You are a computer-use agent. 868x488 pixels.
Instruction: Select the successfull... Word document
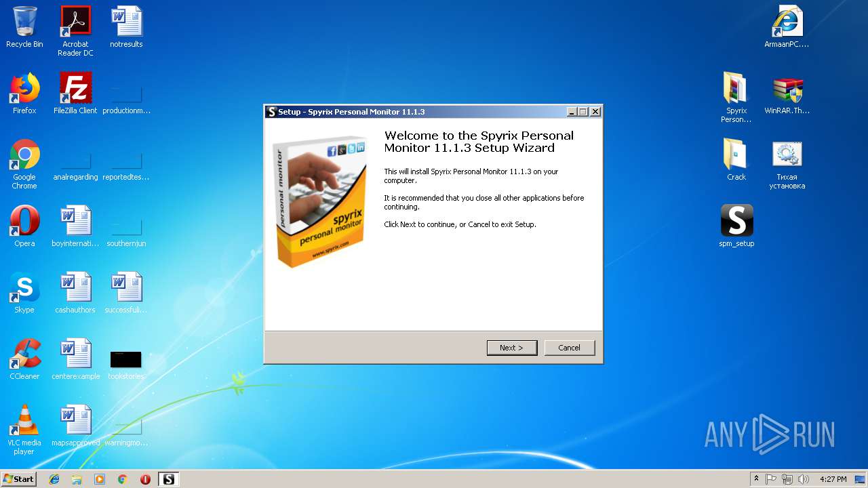126,293
